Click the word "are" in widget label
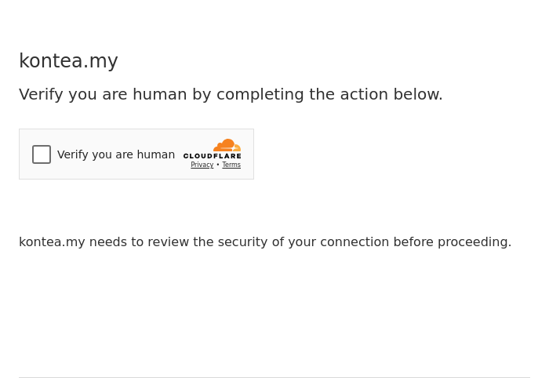 point(124,154)
